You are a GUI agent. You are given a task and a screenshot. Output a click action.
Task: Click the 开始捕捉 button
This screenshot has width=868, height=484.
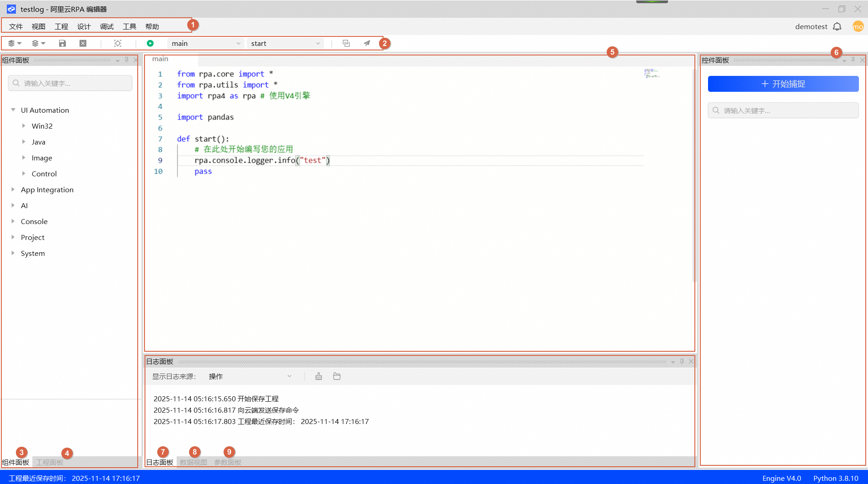[x=783, y=84]
